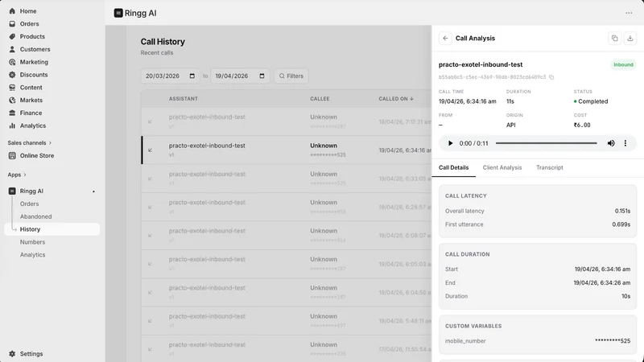Viewport: 644px width, 362px height.
Task: Open the Orders icon in main sidebar
Action: coord(12,24)
